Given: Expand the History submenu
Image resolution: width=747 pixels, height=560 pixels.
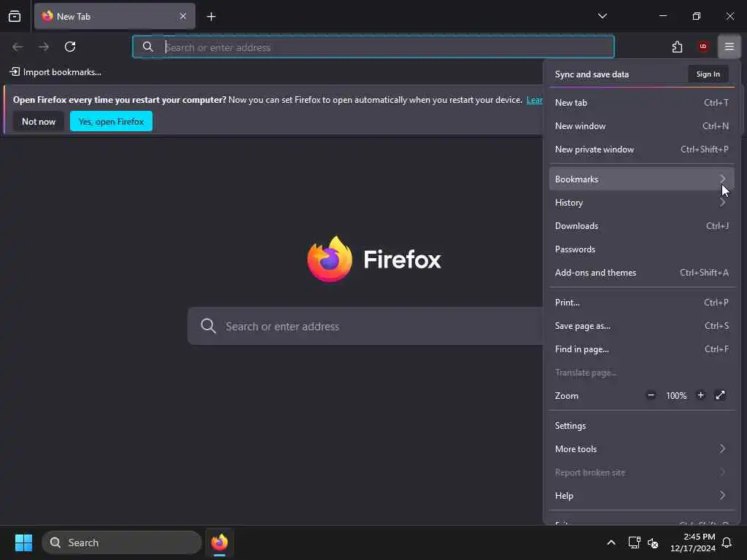Looking at the screenshot, I should coord(641,203).
